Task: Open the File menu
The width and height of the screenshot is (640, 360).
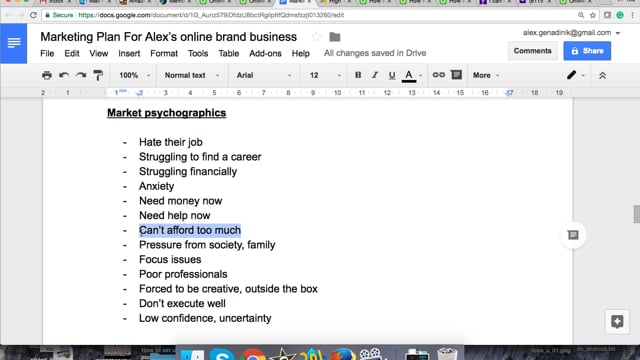Action: tap(47, 53)
